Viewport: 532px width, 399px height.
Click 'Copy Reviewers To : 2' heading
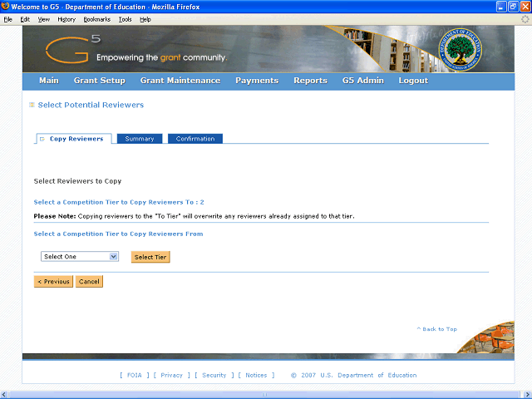click(x=119, y=202)
